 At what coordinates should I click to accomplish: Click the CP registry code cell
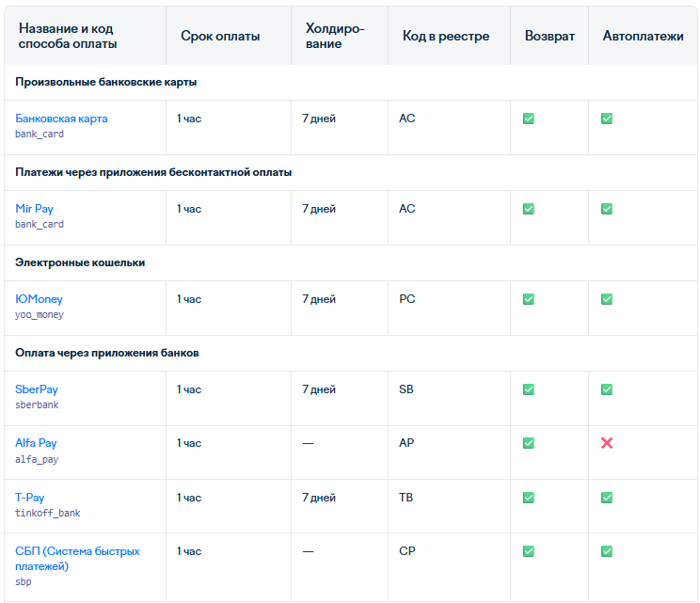pos(407,551)
